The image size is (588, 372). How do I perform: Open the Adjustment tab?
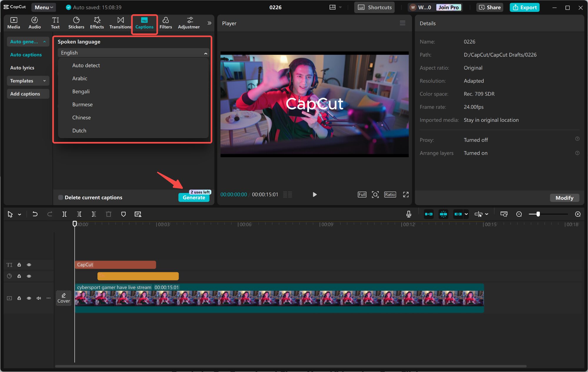click(189, 23)
